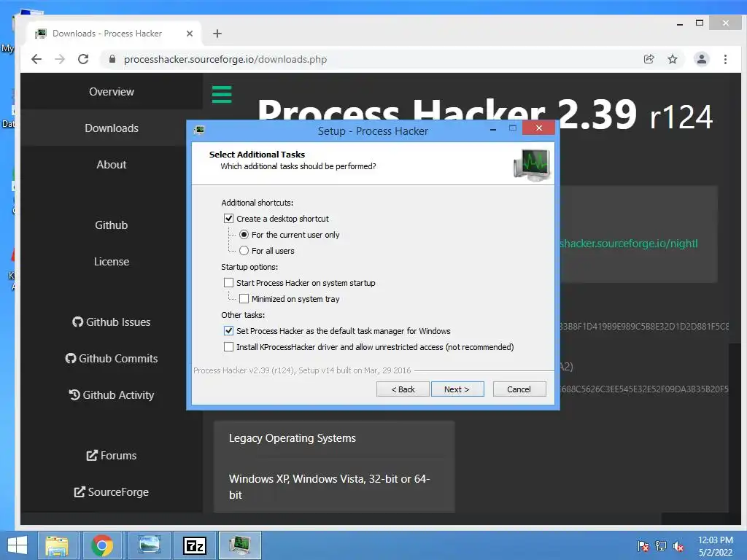This screenshot has width=747, height=560.
Task: Open Github in the website sidebar
Action: [x=112, y=225]
